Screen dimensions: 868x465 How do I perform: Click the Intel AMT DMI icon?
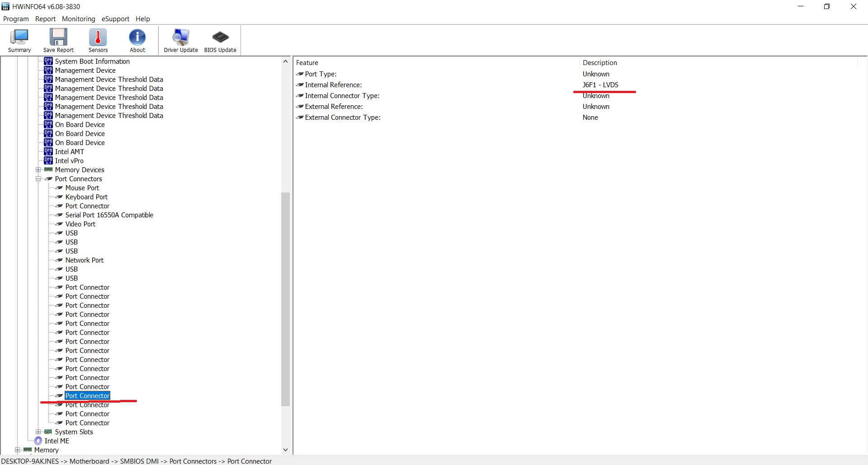coord(48,151)
